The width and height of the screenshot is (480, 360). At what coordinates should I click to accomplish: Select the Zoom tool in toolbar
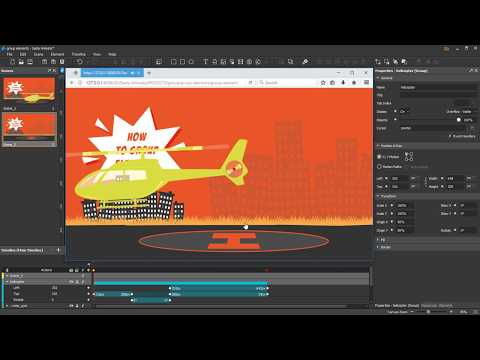pyautogui.click(x=290, y=62)
